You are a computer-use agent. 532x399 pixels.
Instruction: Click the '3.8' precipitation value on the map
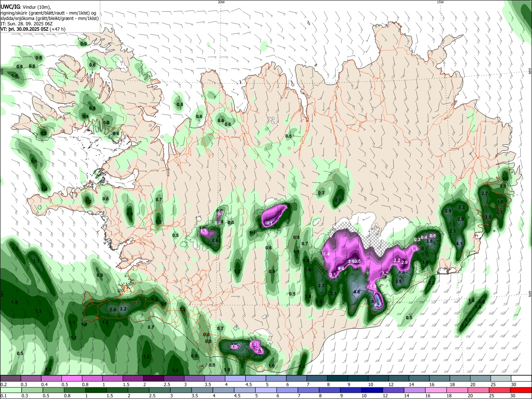tap(430, 241)
